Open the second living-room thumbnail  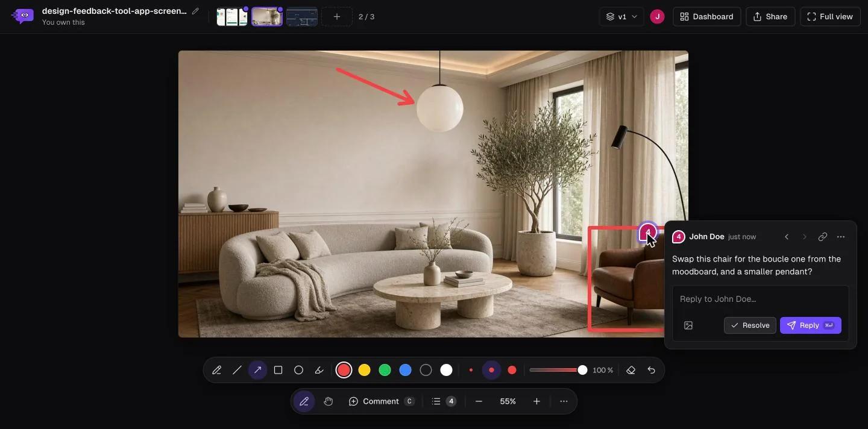(x=267, y=17)
